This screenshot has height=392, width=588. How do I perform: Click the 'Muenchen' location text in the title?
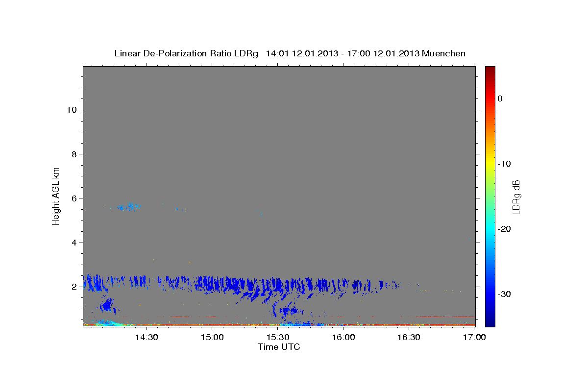pos(444,53)
